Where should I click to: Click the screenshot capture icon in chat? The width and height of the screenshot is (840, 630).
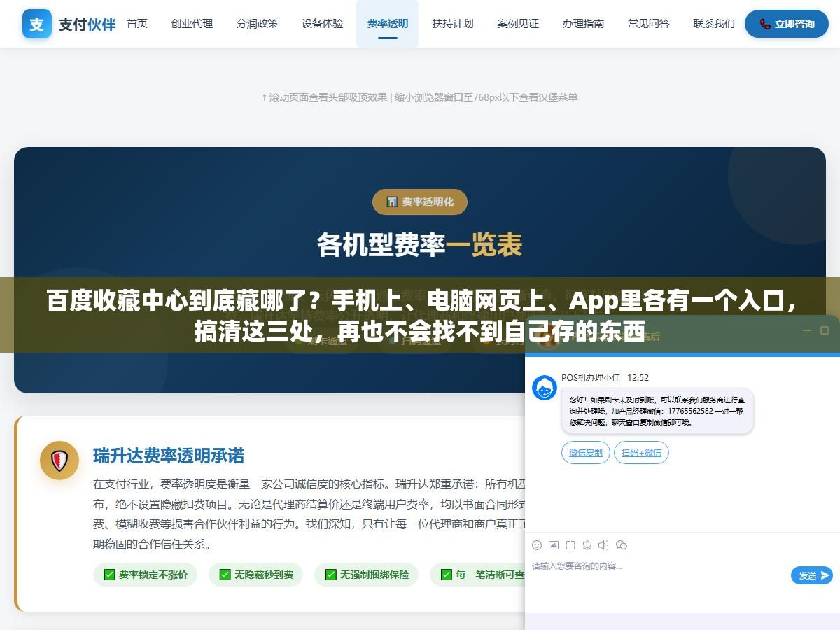click(x=570, y=545)
